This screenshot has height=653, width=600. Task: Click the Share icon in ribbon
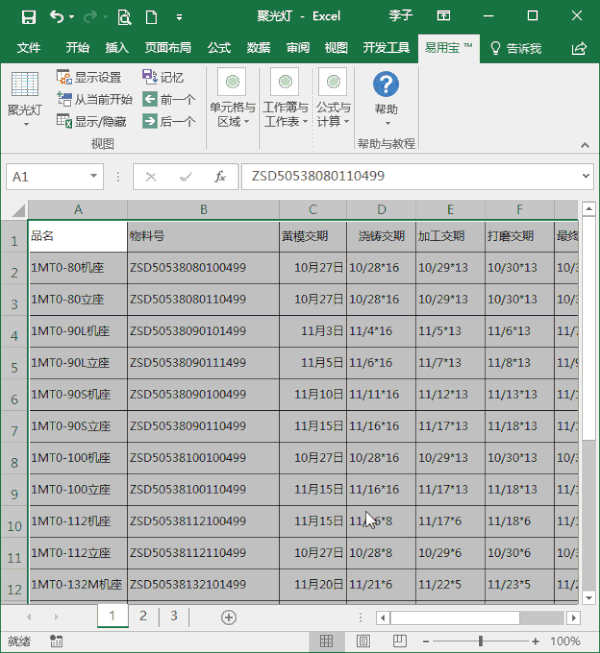[579, 48]
